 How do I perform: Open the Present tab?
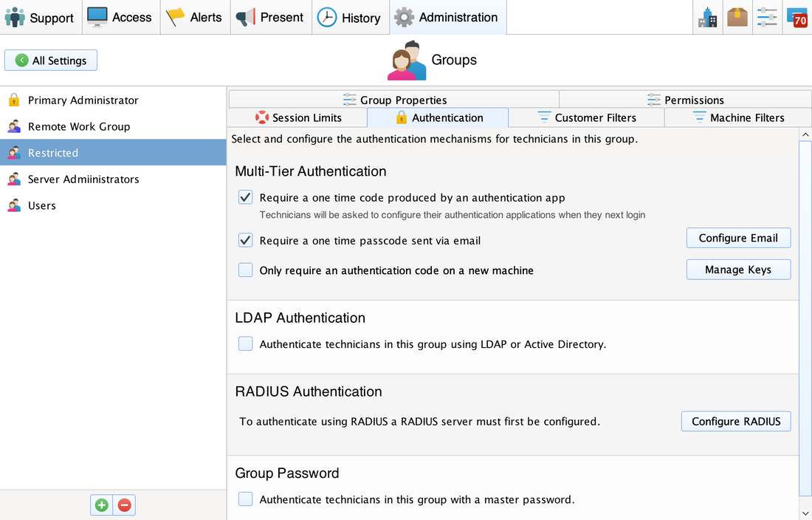pyautogui.click(x=271, y=17)
